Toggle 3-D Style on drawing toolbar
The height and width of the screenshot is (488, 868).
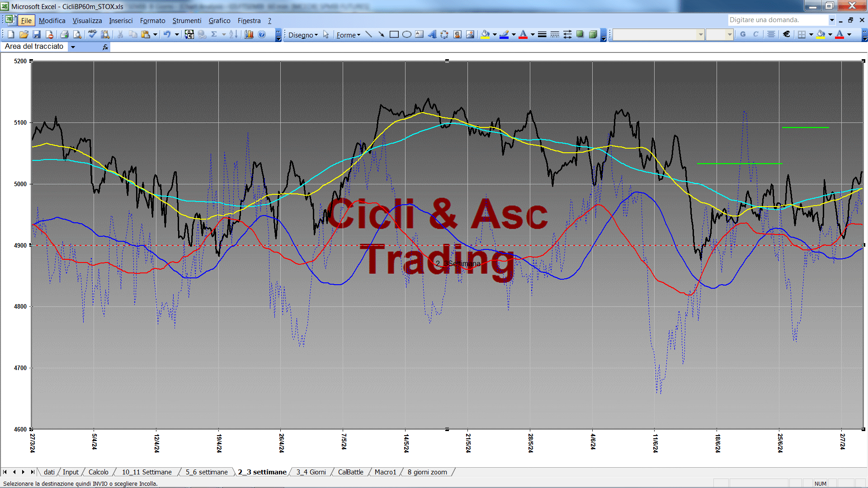coord(593,35)
